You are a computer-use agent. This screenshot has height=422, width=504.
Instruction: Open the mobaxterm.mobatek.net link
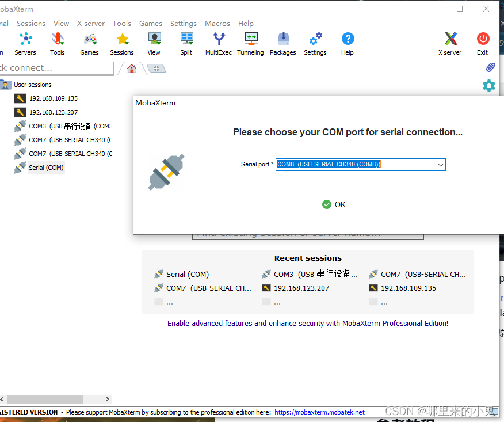click(x=319, y=412)
